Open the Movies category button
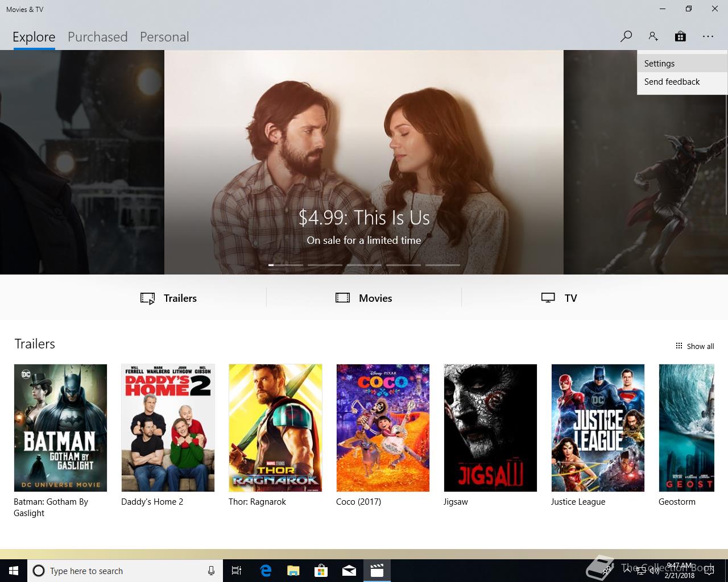The image size is (728, 582). [364, 298]
